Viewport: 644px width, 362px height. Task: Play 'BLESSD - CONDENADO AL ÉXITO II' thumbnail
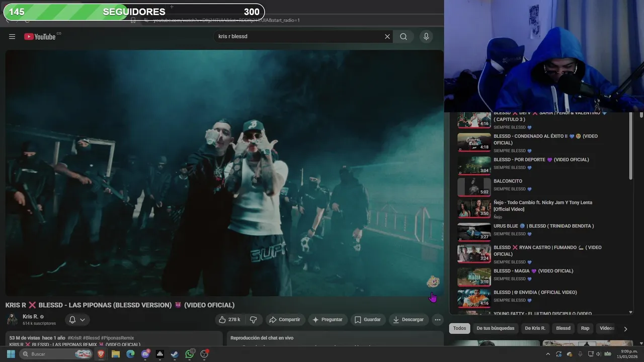point(474,142)
